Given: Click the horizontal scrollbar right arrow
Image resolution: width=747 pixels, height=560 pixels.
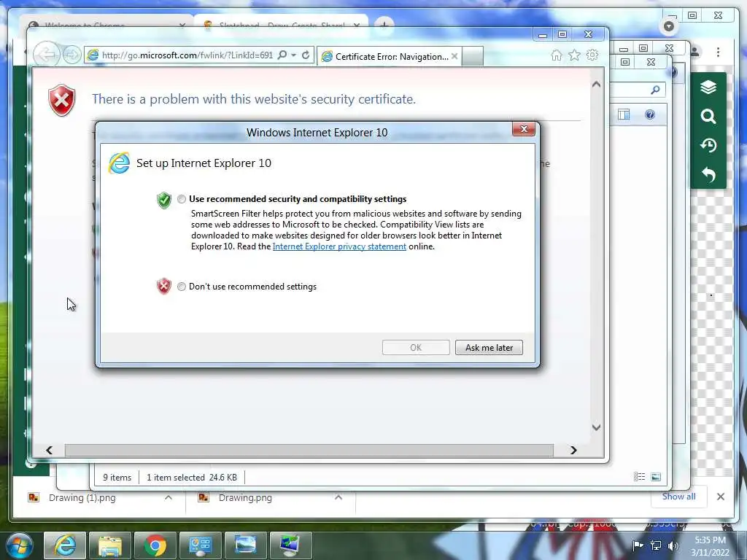Looking at the screenshot, I should pos(573,450).
